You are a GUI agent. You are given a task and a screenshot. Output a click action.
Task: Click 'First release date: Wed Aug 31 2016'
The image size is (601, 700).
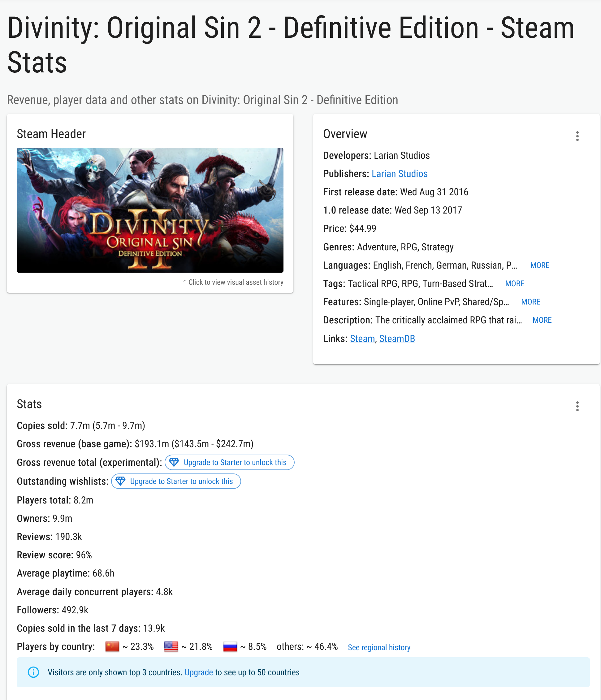tap(396, 192)
